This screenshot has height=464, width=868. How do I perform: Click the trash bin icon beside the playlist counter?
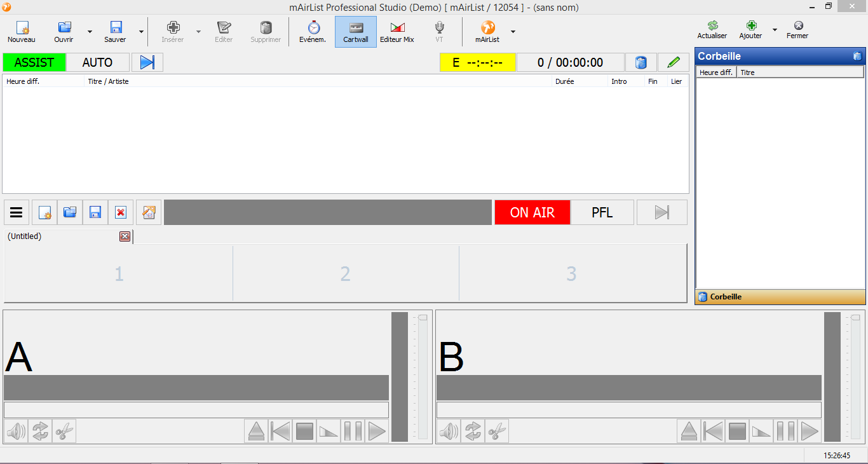(641, 62)
